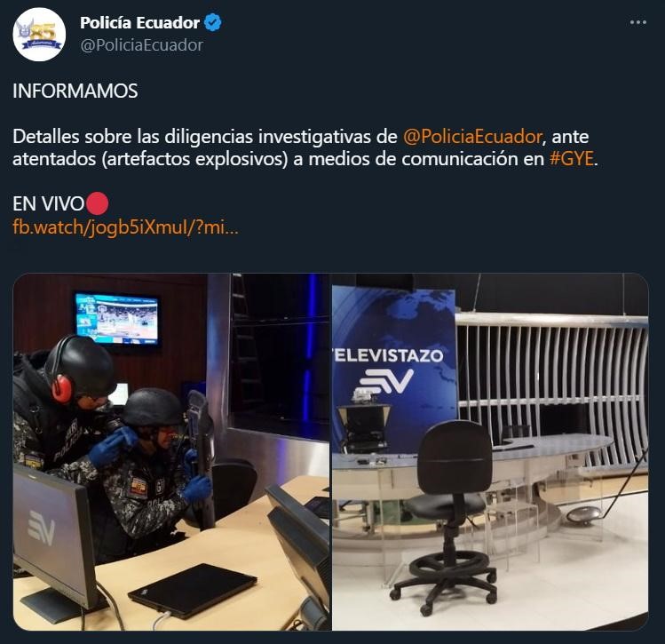
Task: Open the @PoliciaEcuador handle under the name
Action: [142, 45]
